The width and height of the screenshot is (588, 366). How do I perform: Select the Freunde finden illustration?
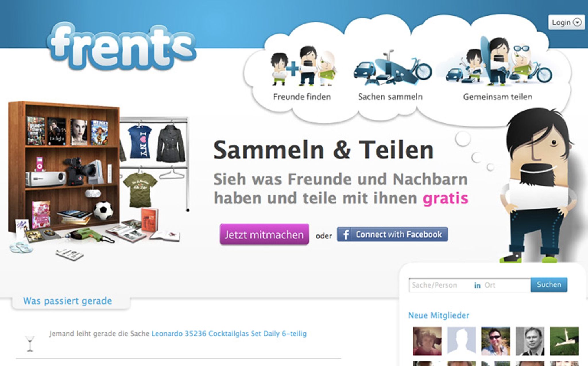point(303,66)
